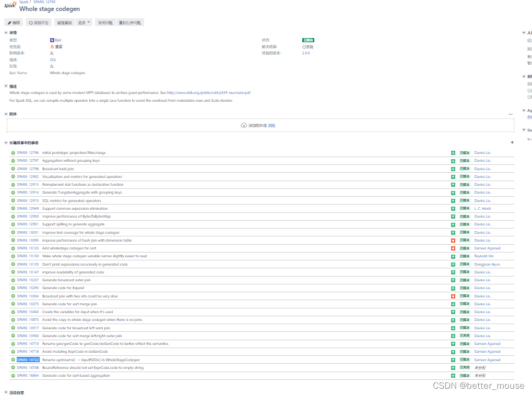Open the SQL component link
Viewport: 532px width, 395px height.
pos(53,59)
